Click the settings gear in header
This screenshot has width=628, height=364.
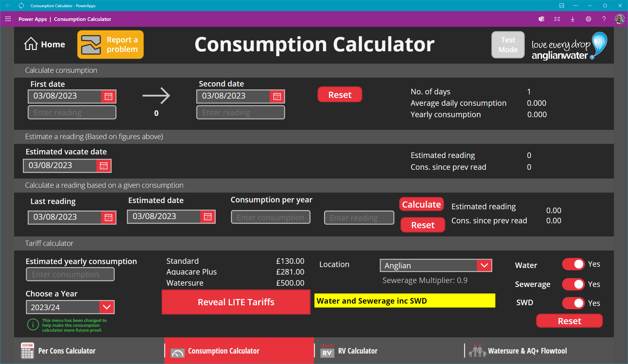588,19
